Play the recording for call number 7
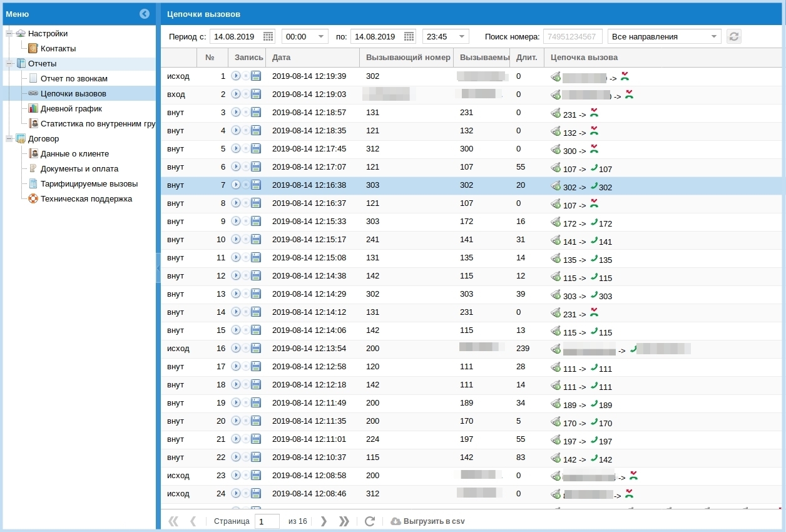The height and width of the screenshot is (532, 786). coord(236,185)
